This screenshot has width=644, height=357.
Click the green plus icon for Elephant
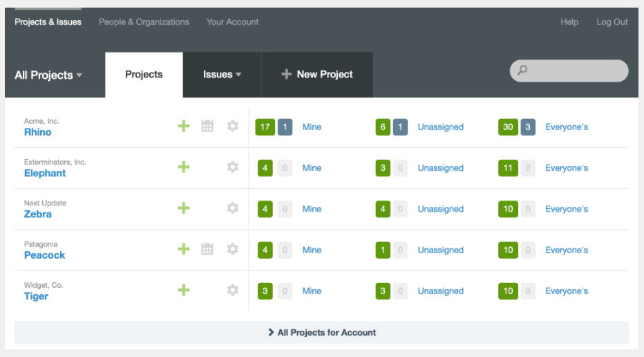183,167
